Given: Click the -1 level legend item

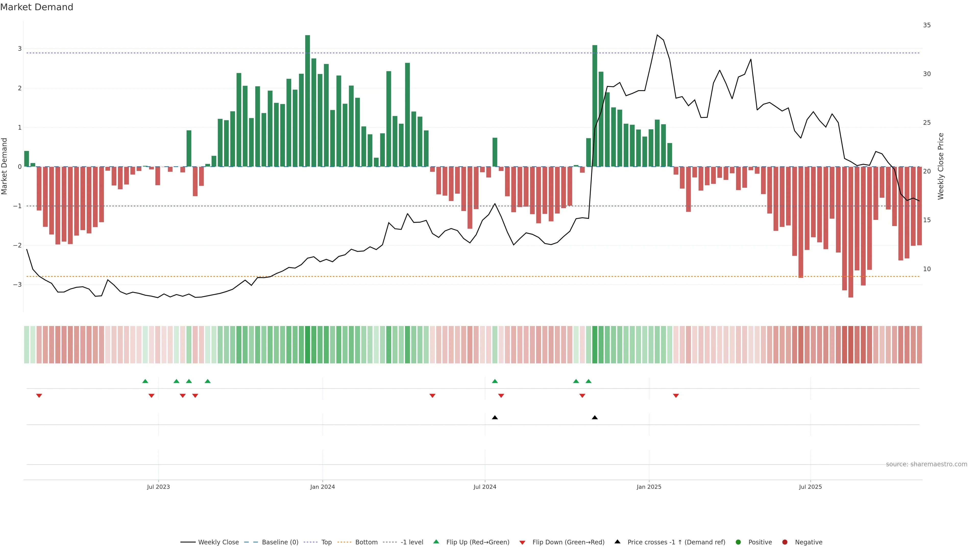Looking at the screenshot, I should pos(412,542).
